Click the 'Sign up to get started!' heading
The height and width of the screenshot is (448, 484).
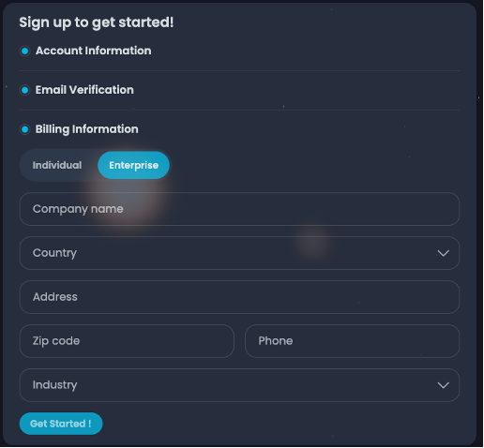tap(97, 22)
